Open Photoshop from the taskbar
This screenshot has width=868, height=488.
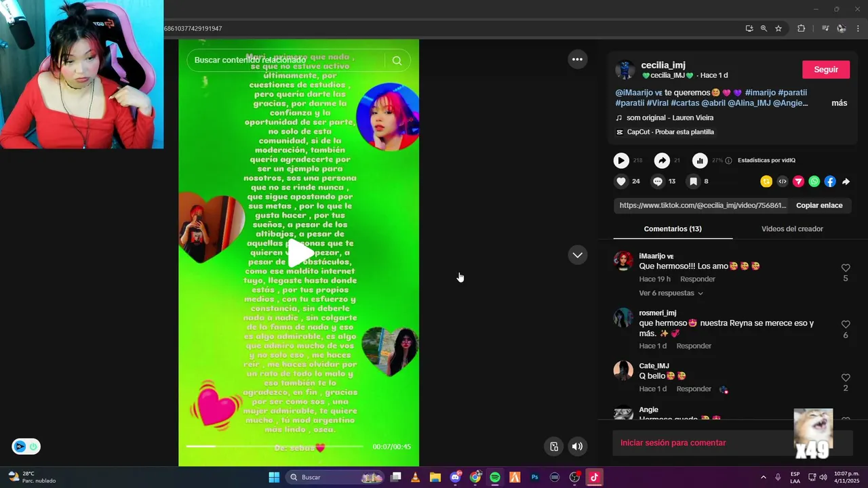point(534,477)
